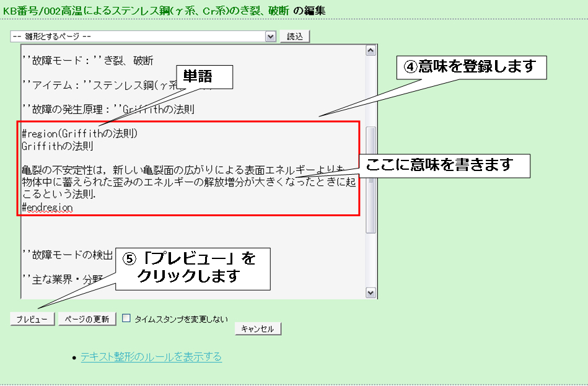
Task: Click the #region(Griffithの法則) line in editor
Action: [79, 134]
